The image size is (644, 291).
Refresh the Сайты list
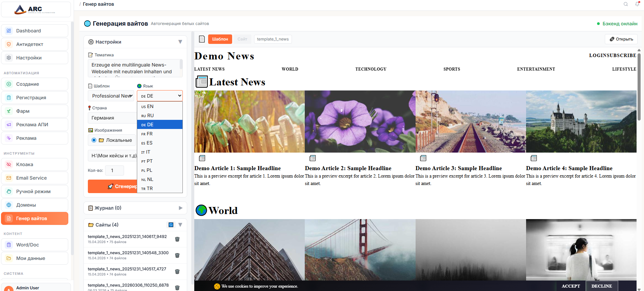click(x=171, y=225)
